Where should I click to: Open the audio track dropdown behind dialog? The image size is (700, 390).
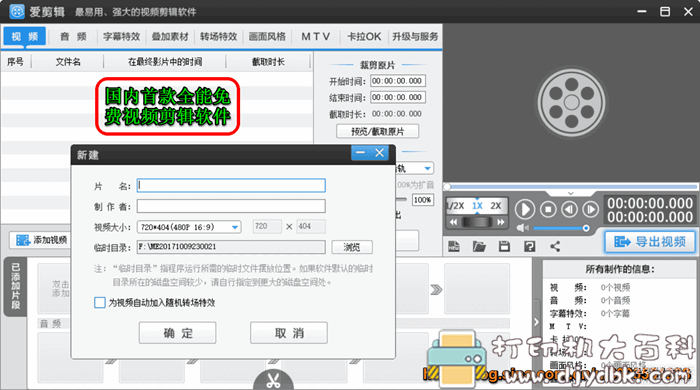427,168
